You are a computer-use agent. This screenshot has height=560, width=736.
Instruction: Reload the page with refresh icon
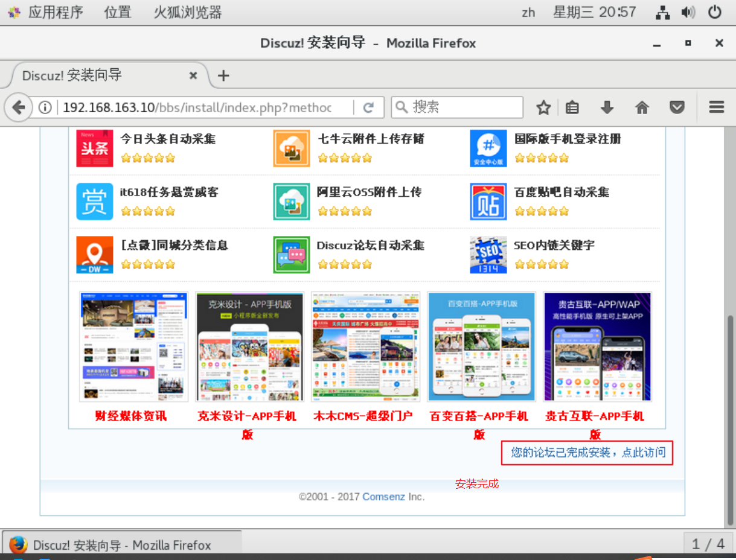(x=368, y=107)
